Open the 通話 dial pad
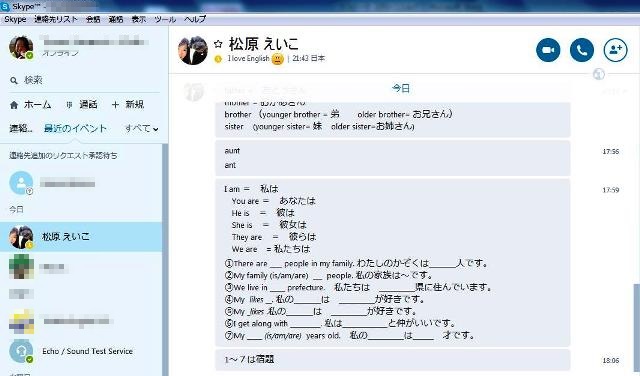This screenshot has width=640, height=376. (x=82, y=105)
